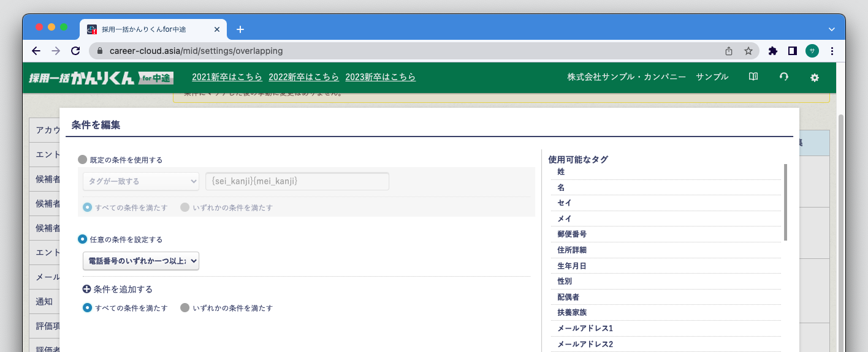The height and width of the screenshot is (352, 868).
Task: Click the {sei_kanji}{mei_kanji} tag input field
Action: [297, 181]
